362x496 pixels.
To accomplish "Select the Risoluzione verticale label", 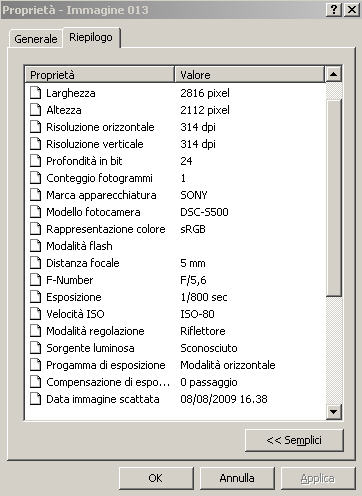I will (x=95, y=144).
